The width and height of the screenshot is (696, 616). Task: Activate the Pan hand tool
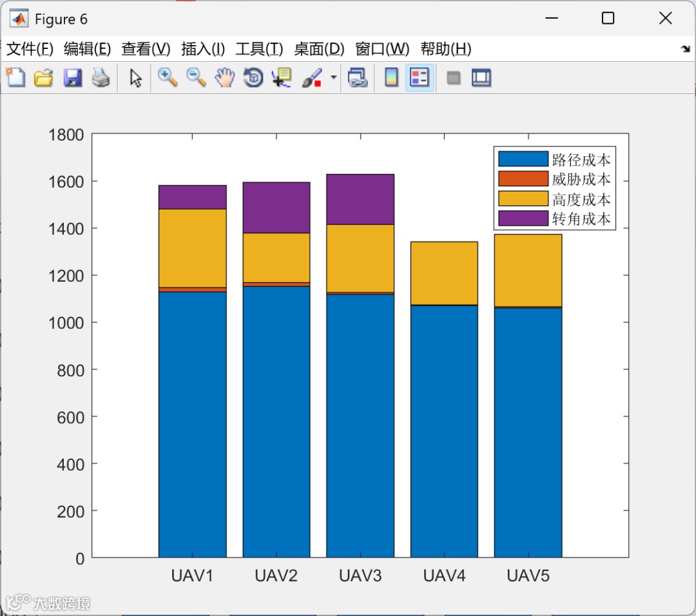[x=225, y=78]
